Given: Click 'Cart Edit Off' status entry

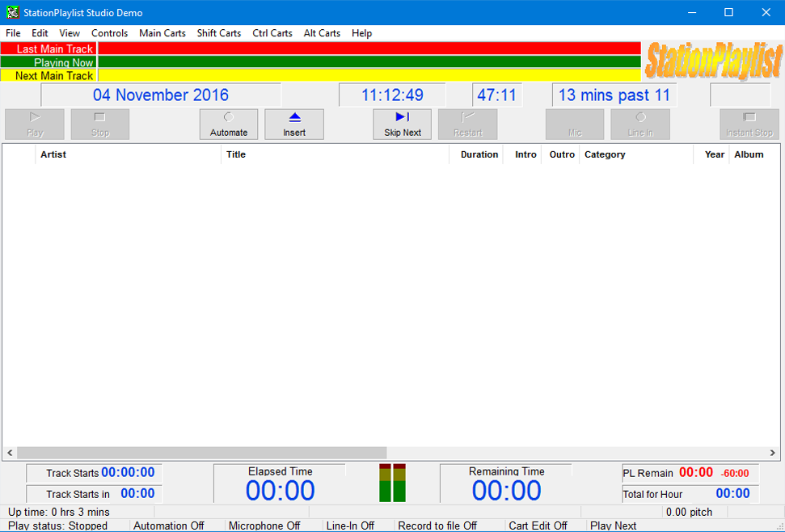Looking at the screenshot, I should 538,526.
